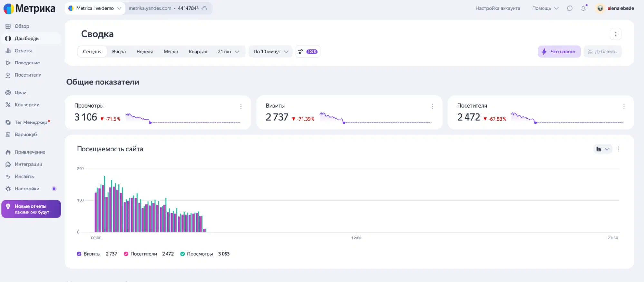Viewport: 644px width, 282px height.
Task: Open the Посетители card three-dot menu
Action: (624, 106)
